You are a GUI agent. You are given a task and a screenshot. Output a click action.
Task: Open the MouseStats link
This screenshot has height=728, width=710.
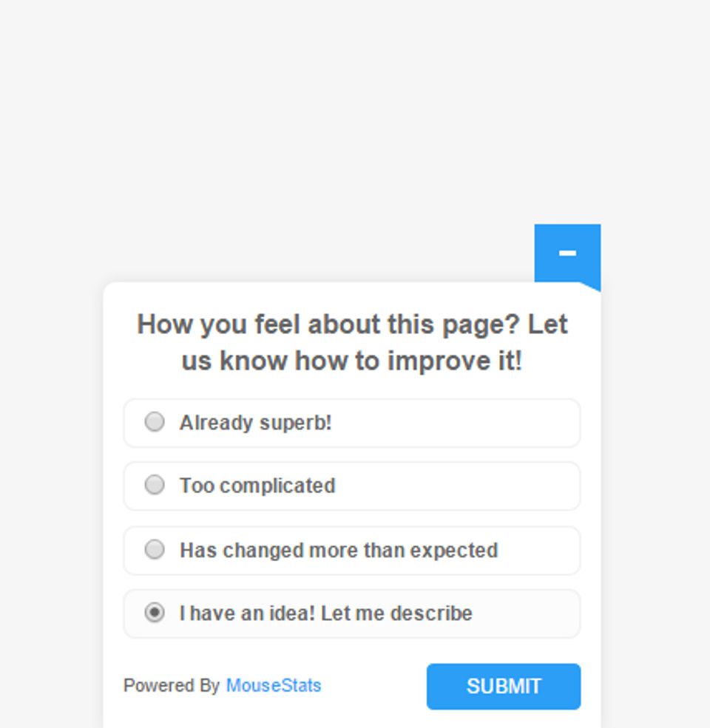tap(274, 686)
